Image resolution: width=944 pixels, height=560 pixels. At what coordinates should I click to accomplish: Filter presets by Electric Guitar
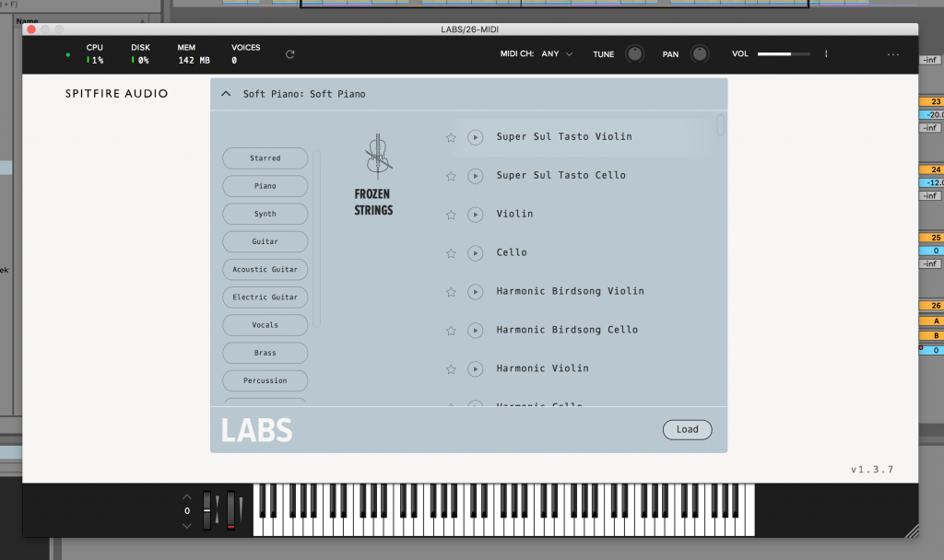[x=265, y=297]
